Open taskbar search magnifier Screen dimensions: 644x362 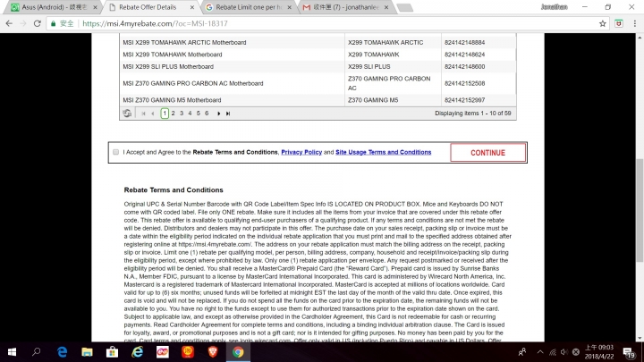37,352
